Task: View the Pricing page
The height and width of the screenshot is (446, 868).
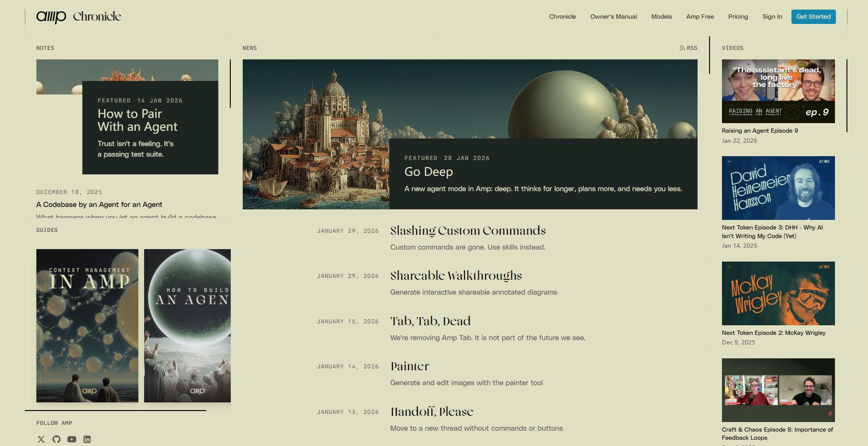Action: click(x=738, y=17)
